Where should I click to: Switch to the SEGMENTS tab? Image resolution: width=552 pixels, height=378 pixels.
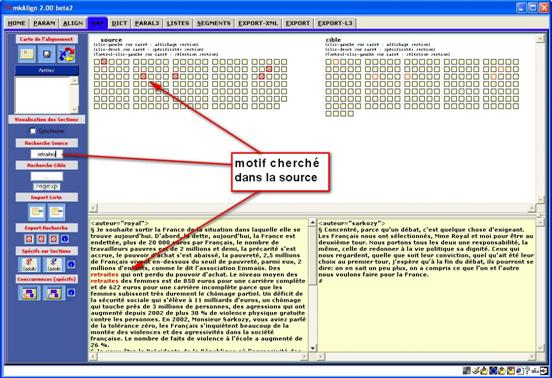214,23
